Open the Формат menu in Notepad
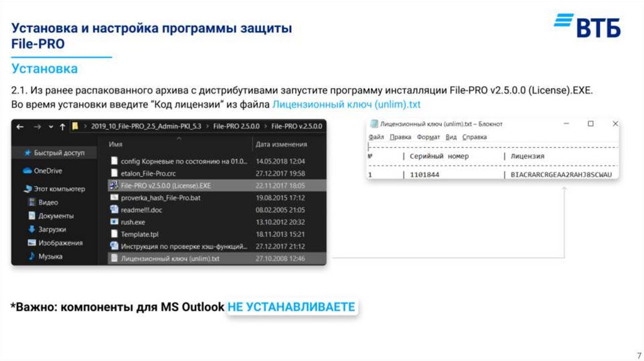 [428, 137]
